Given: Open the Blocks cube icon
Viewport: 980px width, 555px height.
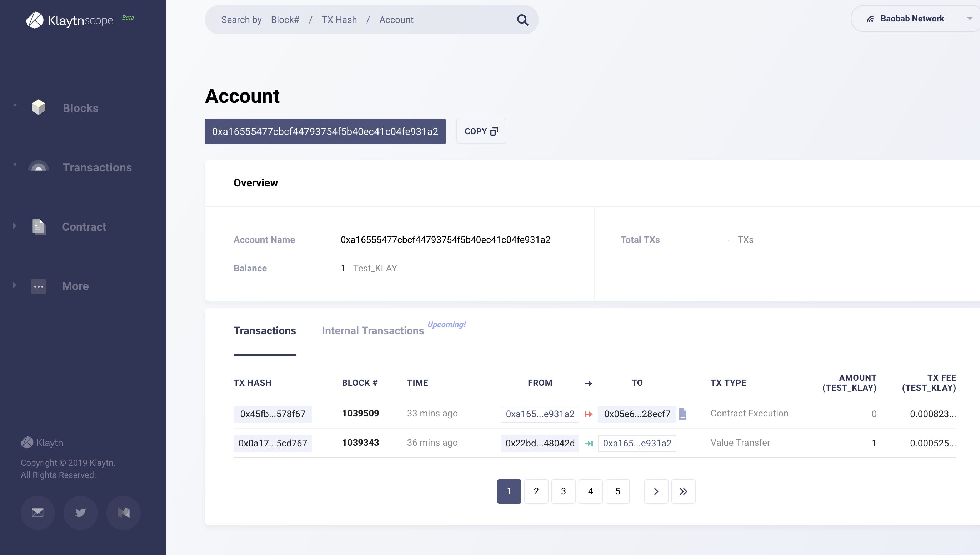Looking at the screenshot, I should pos(39,107).
